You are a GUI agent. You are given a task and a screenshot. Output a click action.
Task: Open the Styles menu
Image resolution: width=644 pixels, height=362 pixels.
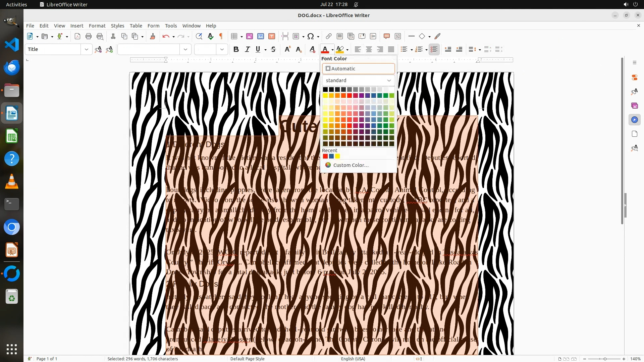117,25
